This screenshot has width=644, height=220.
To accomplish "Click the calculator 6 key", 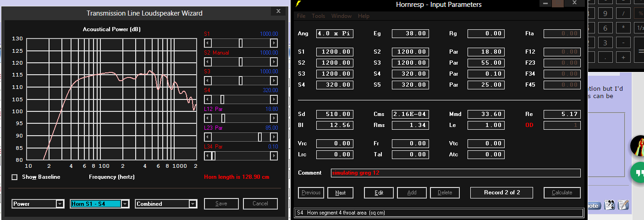I will click(605, 28).
